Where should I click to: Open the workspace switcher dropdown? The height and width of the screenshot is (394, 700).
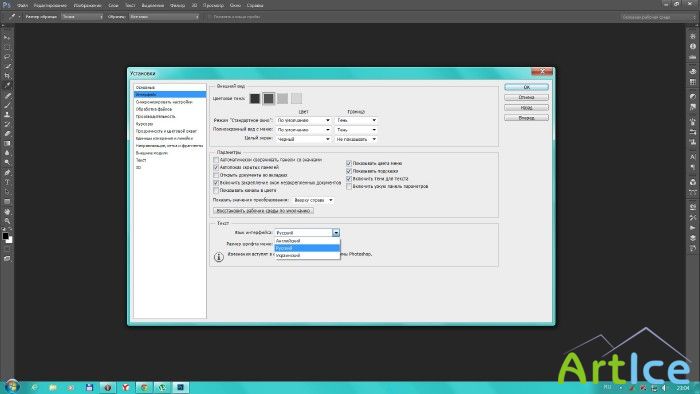[x=657, y=17]
